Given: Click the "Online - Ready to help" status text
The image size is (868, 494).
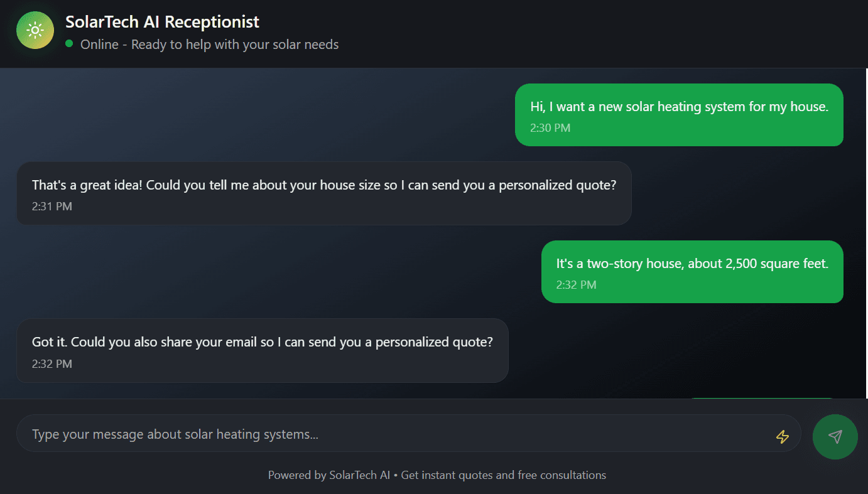Looking at the screenshot, I should click(x=209, y=45).
